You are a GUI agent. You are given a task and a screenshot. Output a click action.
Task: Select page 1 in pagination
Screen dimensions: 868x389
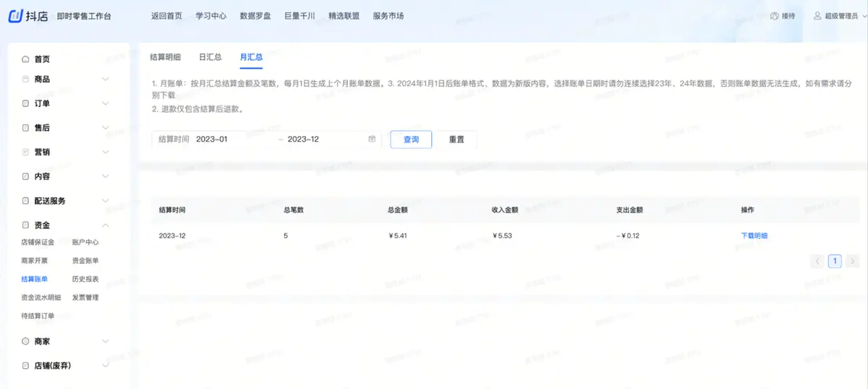(835, 261)
